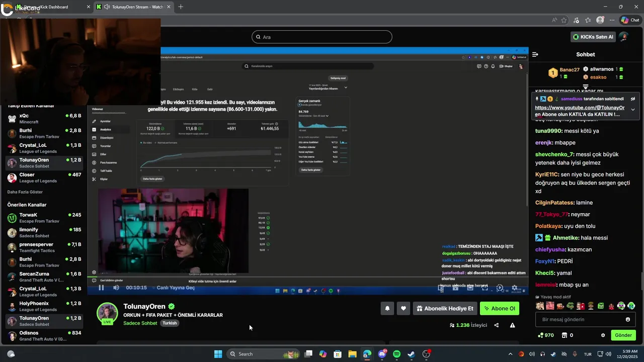
Task: Click the green Abone Ol button
Action: (499, 309)
